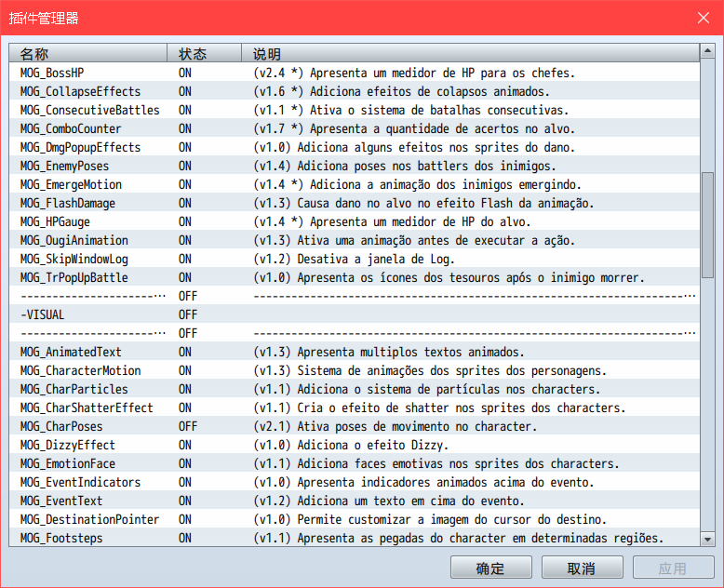Screen dimensions: 724x588
Task: Select the MOG_DestinationPointer plugin row
Action: coord(355,520)
